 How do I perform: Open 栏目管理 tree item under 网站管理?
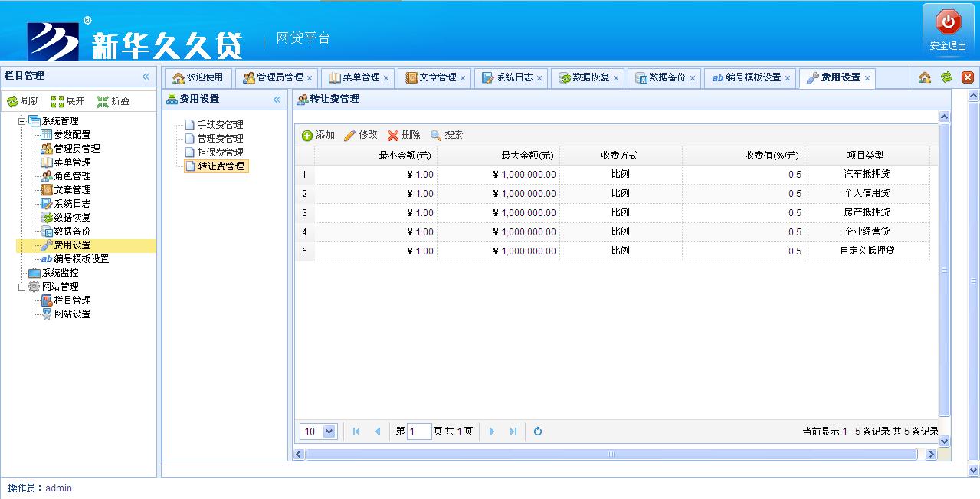point(72,300)
